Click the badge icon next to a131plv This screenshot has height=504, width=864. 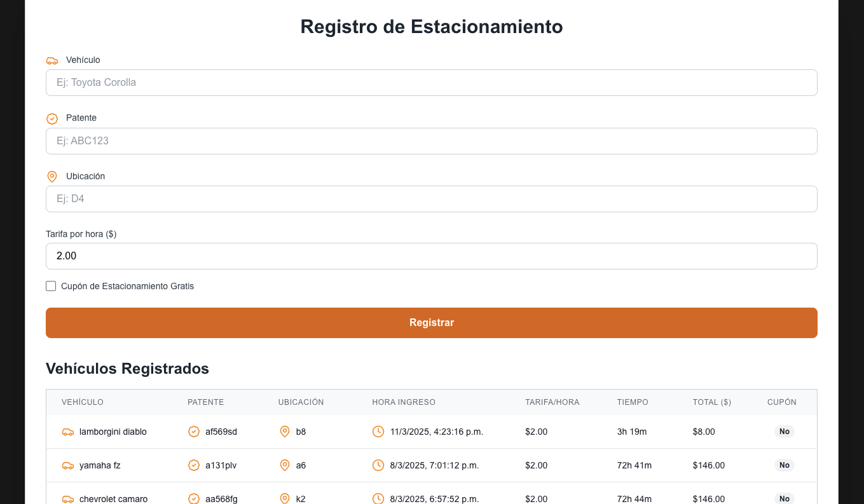click(x=194, y=466)
